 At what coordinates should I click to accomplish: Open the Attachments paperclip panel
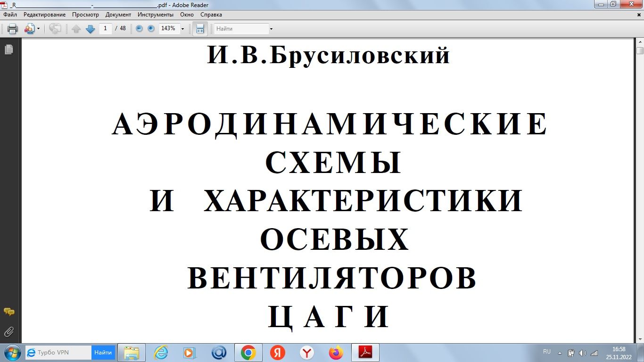coord(8,332)
